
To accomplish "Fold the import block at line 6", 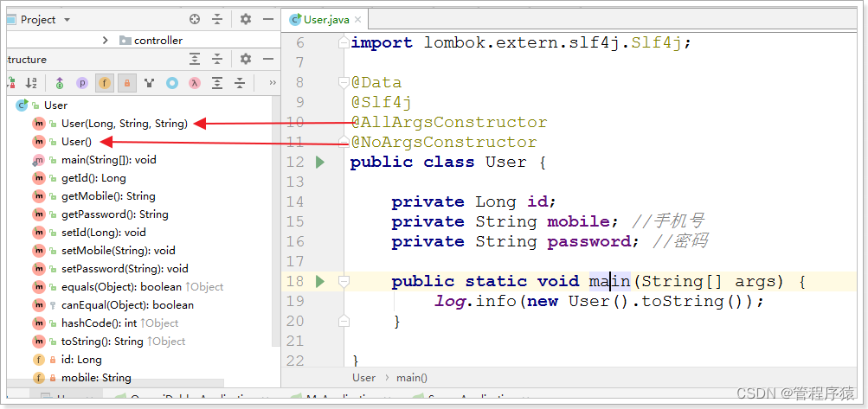I will [x=344, y=42].
